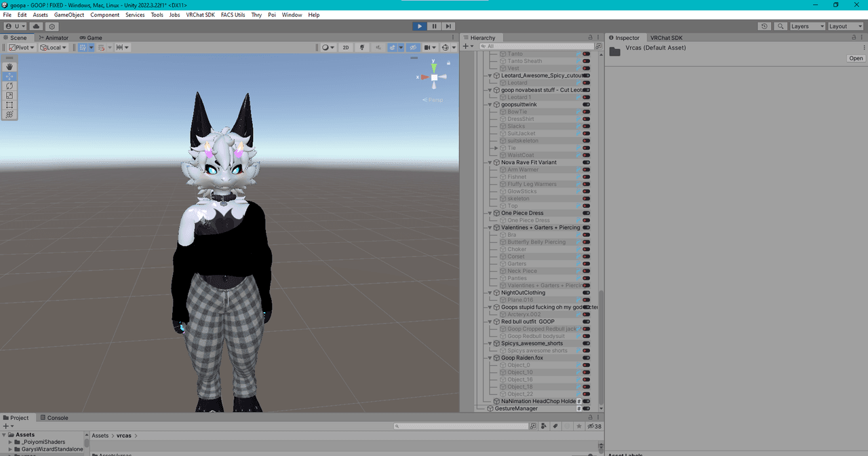Click the Open asset button
This screenshot has width=868, height=456.
tap(856, 58)
